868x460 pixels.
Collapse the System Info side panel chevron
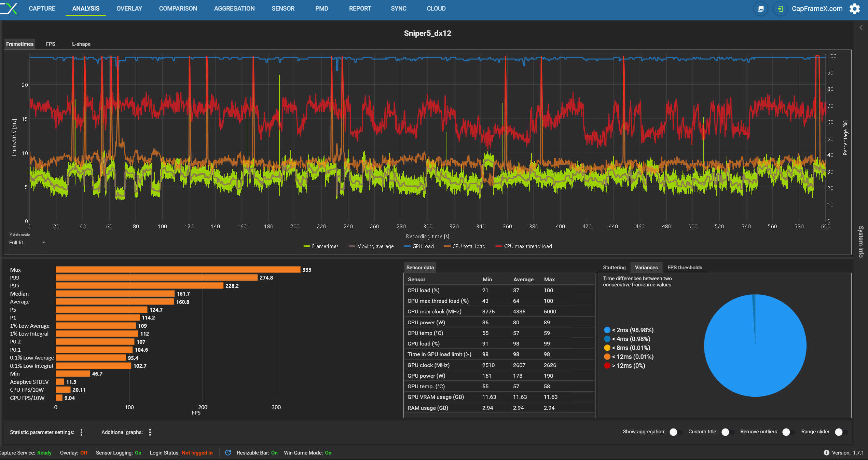[861, 28]
